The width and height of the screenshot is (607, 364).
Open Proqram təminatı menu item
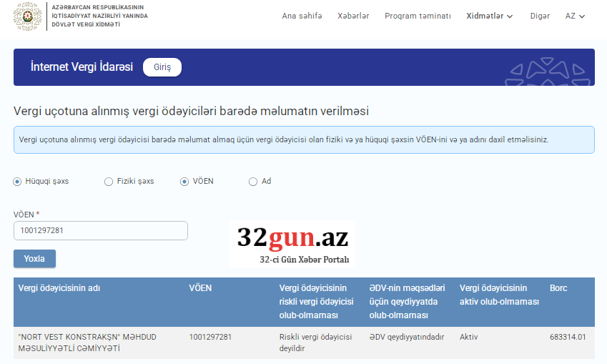418,16
